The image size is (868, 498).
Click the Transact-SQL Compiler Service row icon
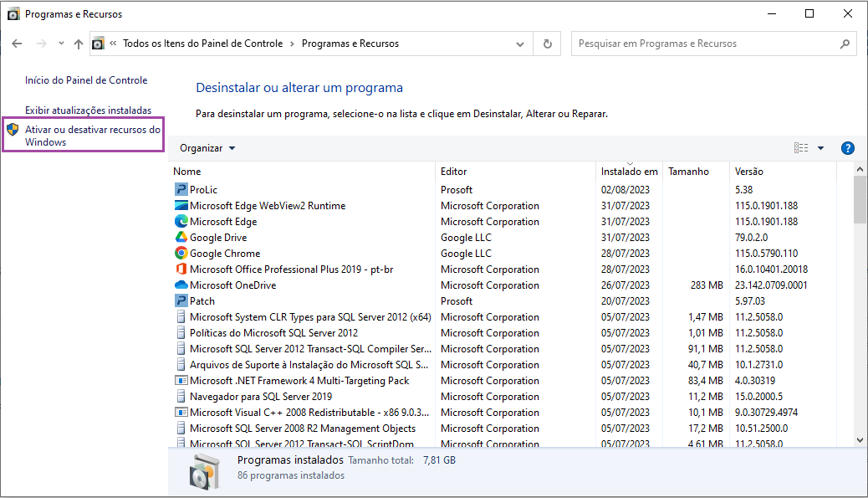pos(181,349)
